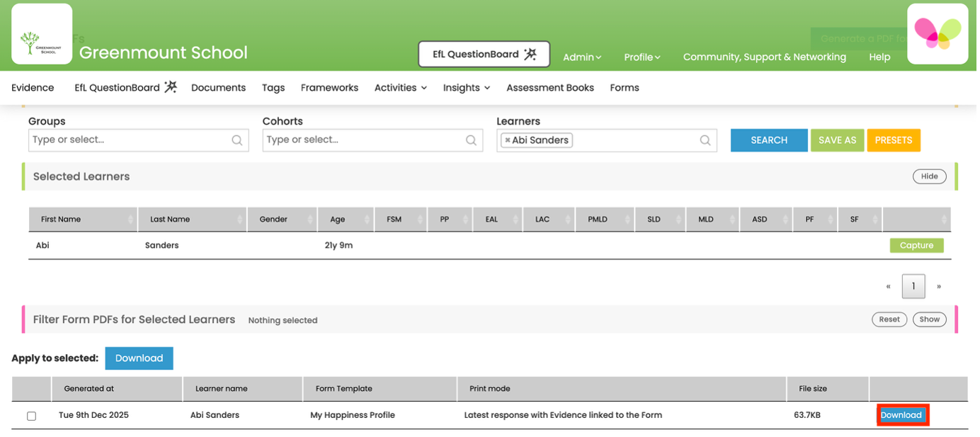The height and width of the screenshot is (437, 980).
Task: Click the butterfly logo at top right
Action: (x=937, y=33)
